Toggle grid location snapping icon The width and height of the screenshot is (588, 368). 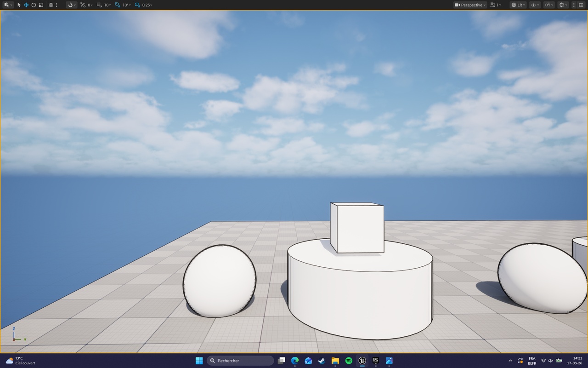pyautogui.click(x=99, y=5)
